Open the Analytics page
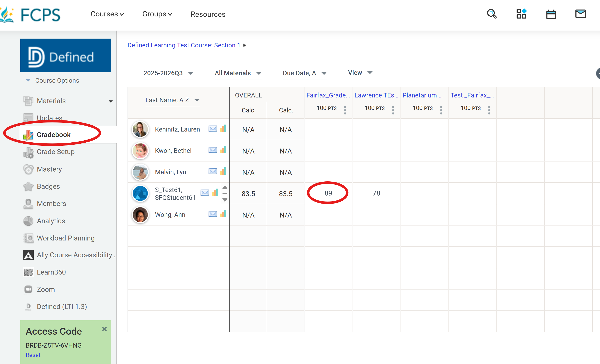The image size is (600, 364). tap(51, 221)
